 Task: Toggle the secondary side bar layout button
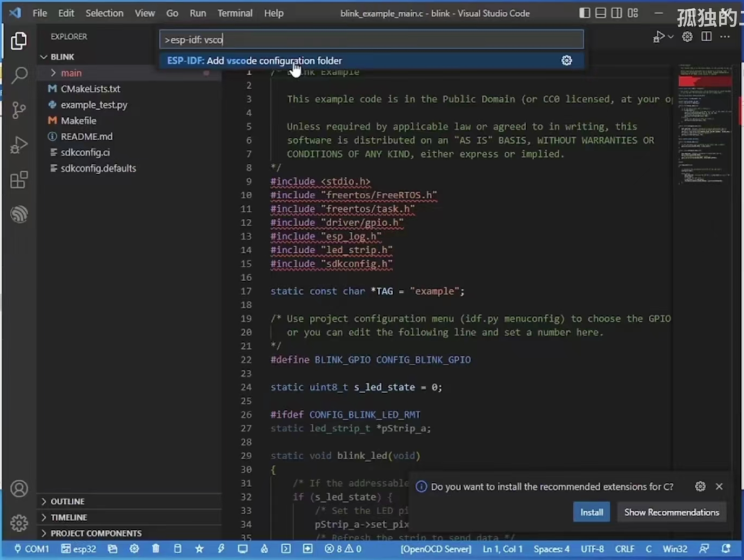coord(616,13)
